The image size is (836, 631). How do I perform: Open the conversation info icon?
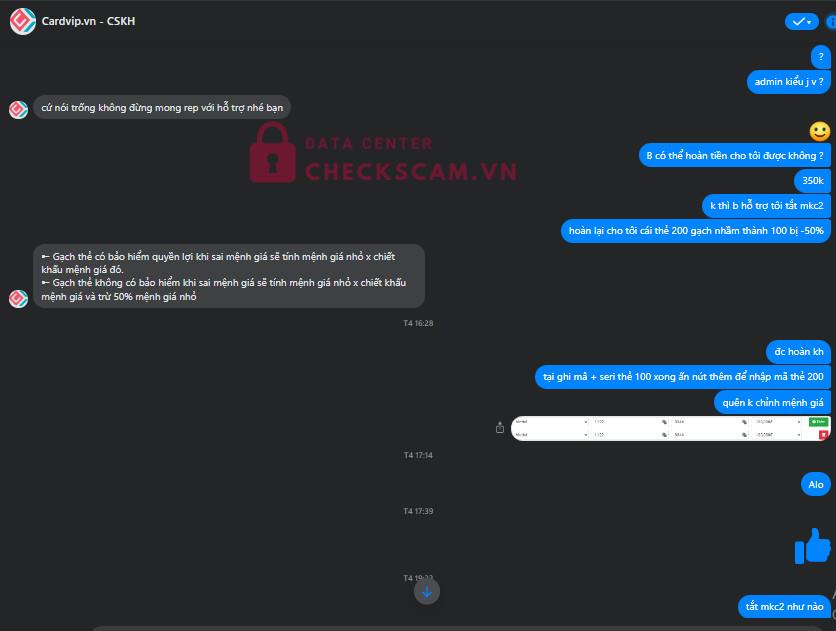831,22
